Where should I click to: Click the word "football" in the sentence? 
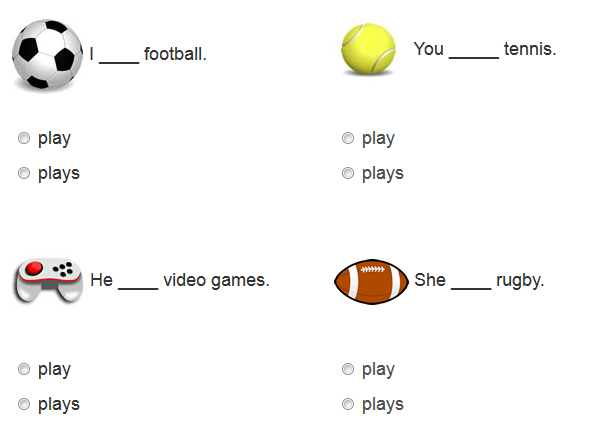click(x=175, y=54)
